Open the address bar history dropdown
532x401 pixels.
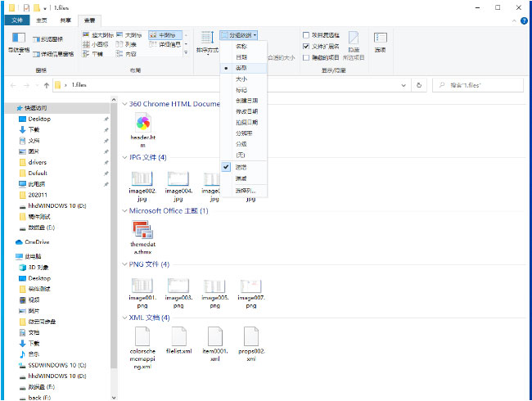404,85
